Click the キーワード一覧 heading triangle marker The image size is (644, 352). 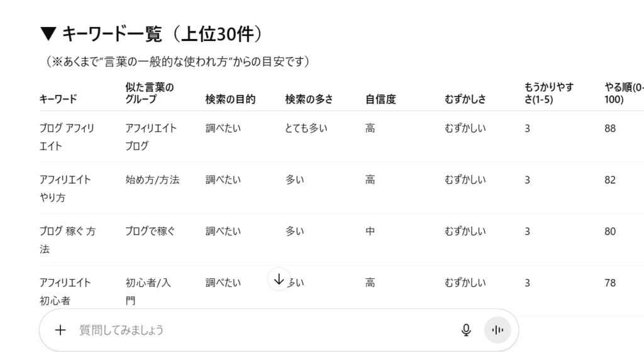pos(47,34)
